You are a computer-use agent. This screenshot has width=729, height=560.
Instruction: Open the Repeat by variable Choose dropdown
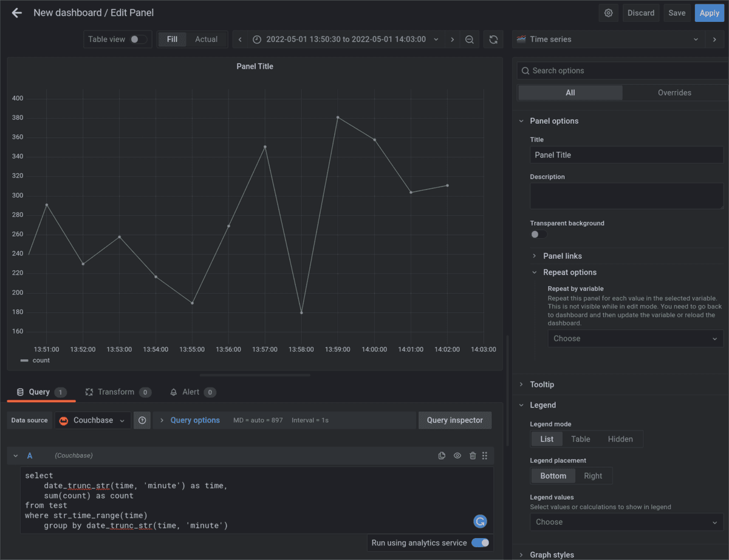click(635, 338)
